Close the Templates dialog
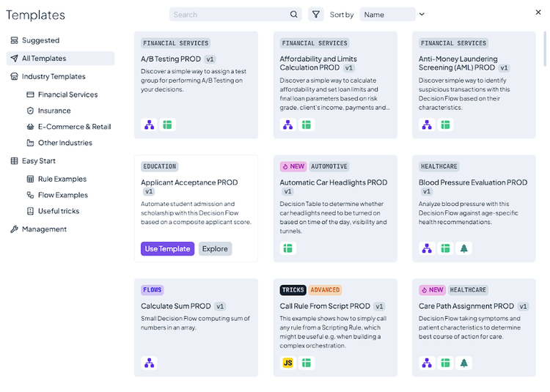Screen dimensions: 550x392 pos(538,12)
